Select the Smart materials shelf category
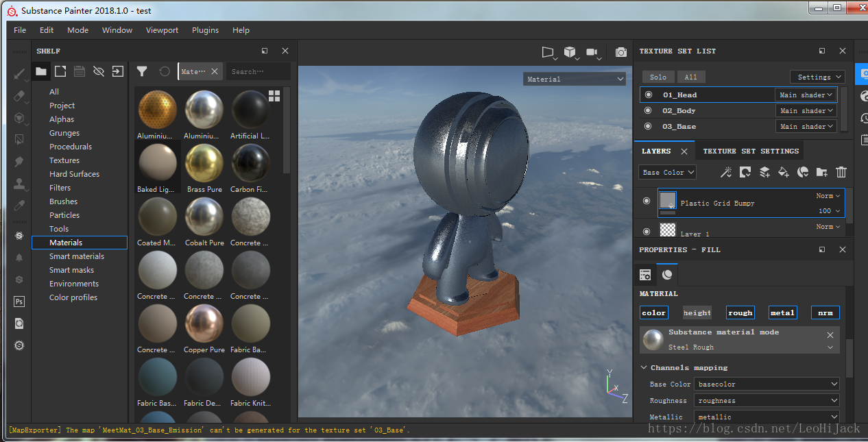The height and width of the screenshot is (442, 868). (77, 256)
